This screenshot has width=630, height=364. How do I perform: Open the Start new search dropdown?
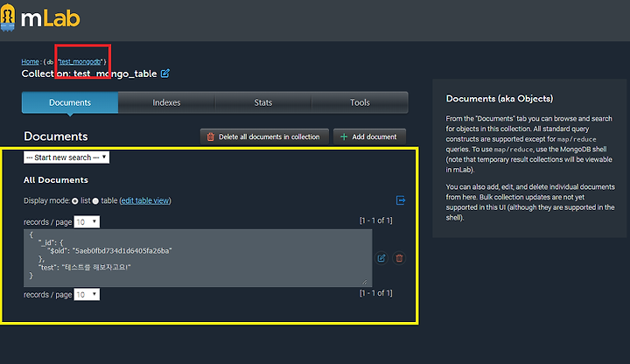coord(66,157)
